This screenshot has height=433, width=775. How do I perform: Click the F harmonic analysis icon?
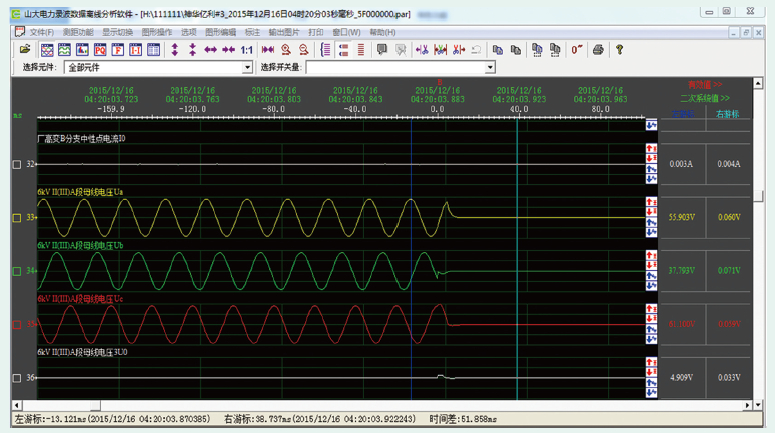pos(118,49)
